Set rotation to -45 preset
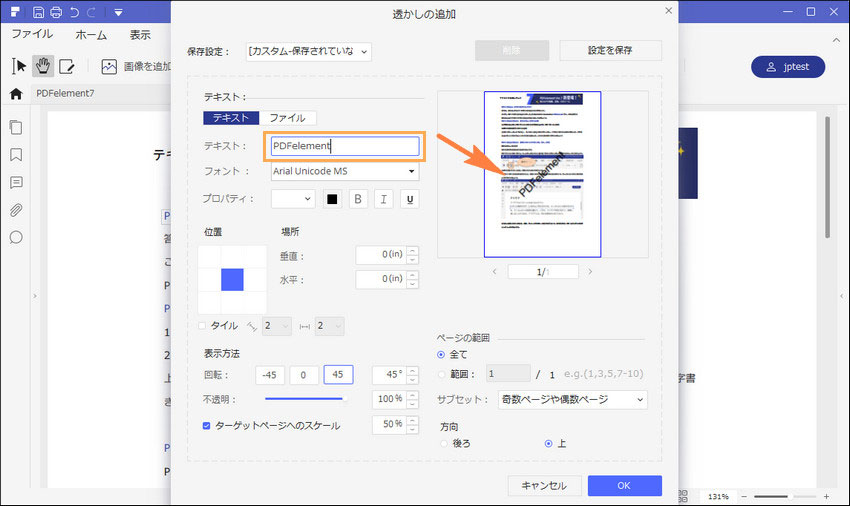This screenshot has height=506, width=850. point(269,375)
